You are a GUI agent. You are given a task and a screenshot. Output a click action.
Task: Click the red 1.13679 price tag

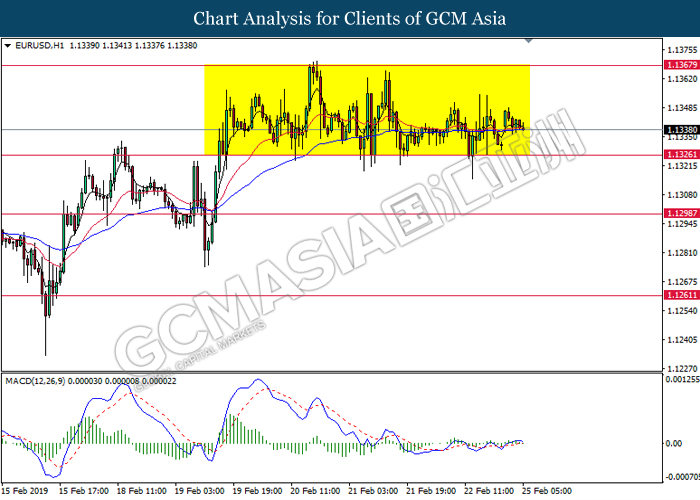pos(680,65)
